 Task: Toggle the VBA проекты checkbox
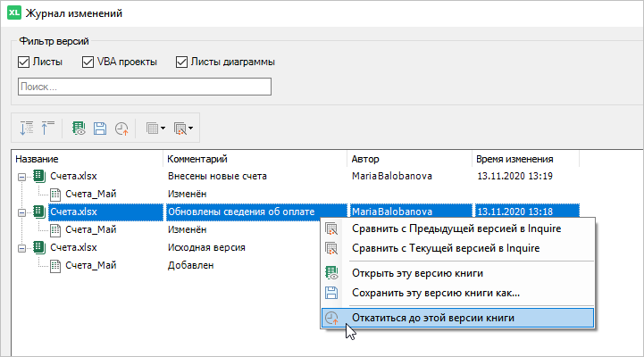[x=88, y=62]
